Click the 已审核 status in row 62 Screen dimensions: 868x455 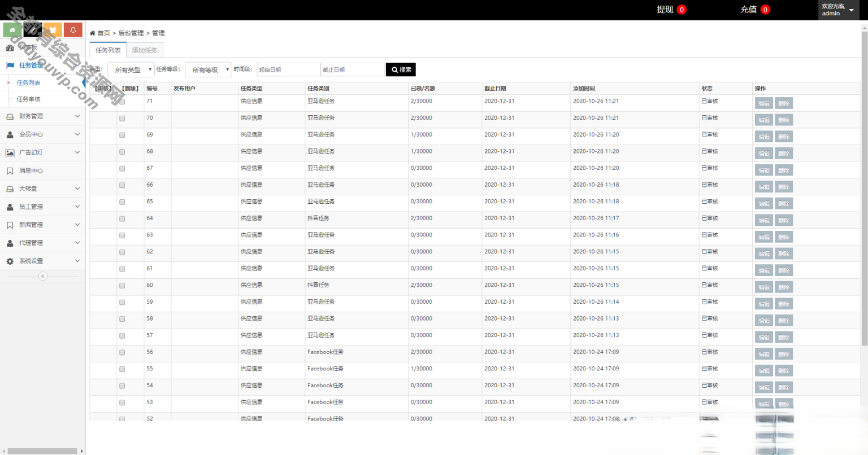pos(710,252)
